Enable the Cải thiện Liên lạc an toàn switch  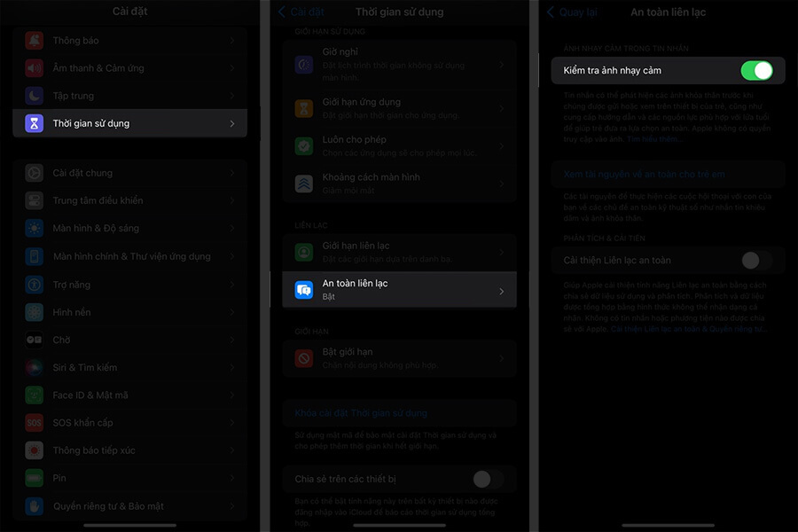[x=755, y=260]
